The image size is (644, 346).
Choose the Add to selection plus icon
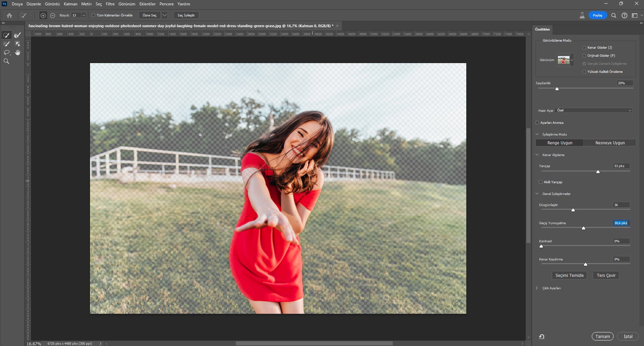(43, 15)
